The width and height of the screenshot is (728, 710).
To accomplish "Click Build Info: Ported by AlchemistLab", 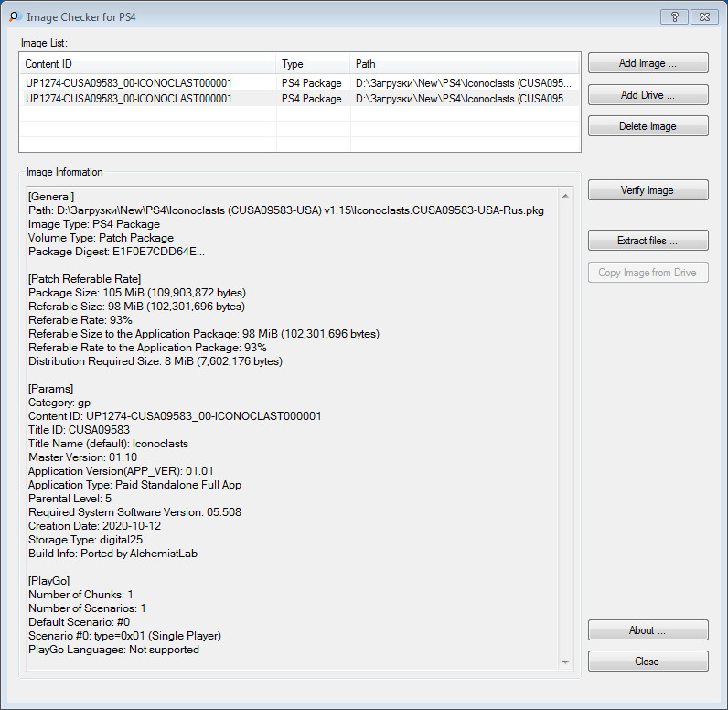I will pyautogui.click(x=112, y=553).
